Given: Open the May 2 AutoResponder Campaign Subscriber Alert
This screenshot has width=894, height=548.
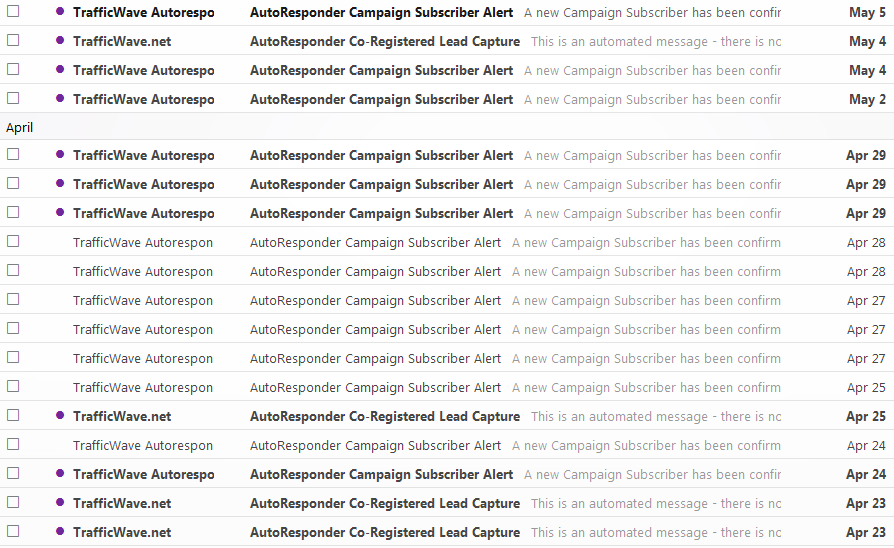Looking at the screenshot, I should coord(381,100).
